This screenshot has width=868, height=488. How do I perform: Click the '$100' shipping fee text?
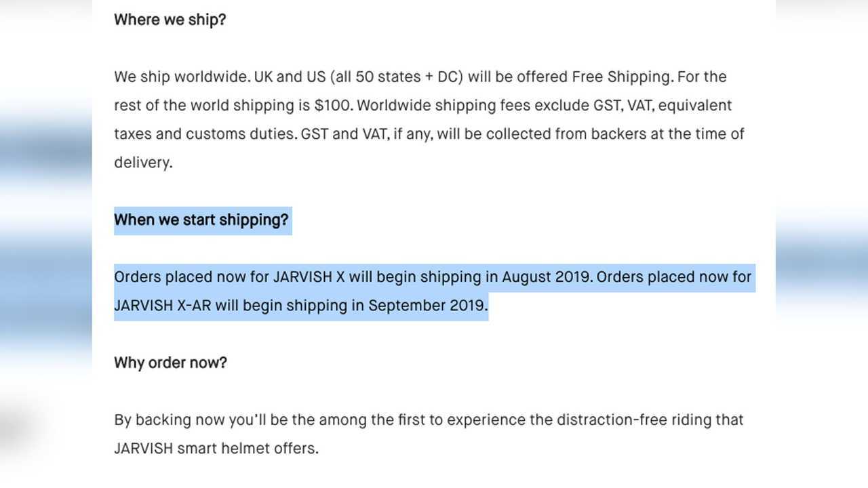333,106
